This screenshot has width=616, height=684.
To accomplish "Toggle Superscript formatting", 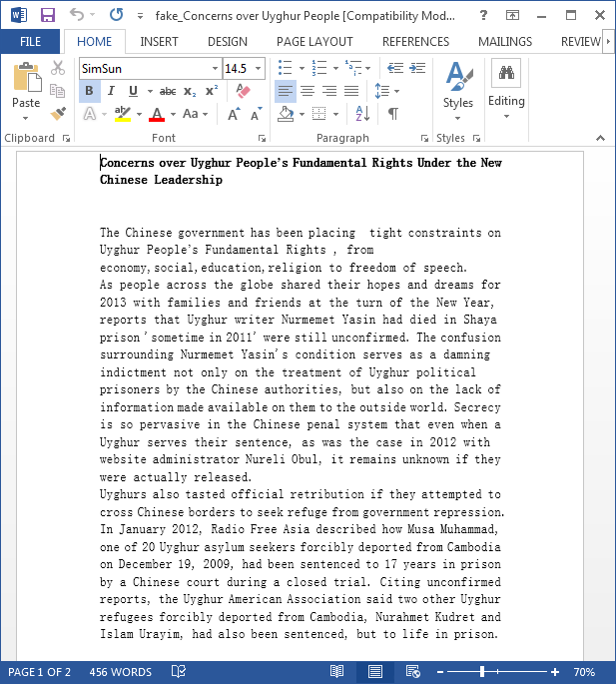I will point(212,91).
